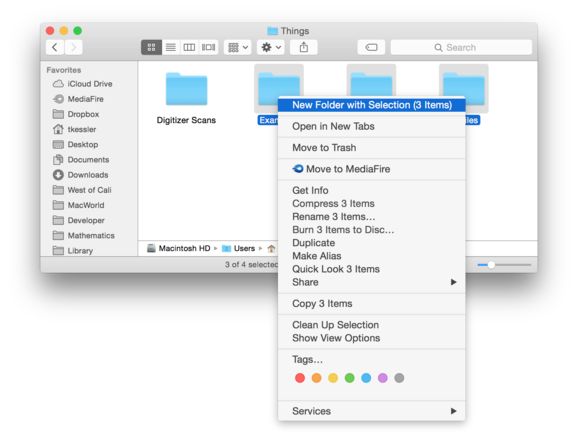Image resolution: width=580 pixels, height=439 pixels.
Task: Apply the purple tag
Action: (x=383, y=378)
